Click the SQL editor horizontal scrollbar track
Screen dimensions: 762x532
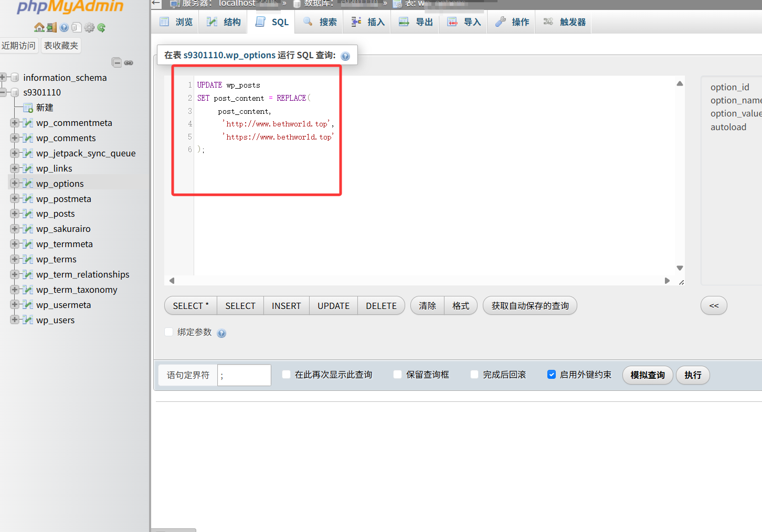pos(419,281)
